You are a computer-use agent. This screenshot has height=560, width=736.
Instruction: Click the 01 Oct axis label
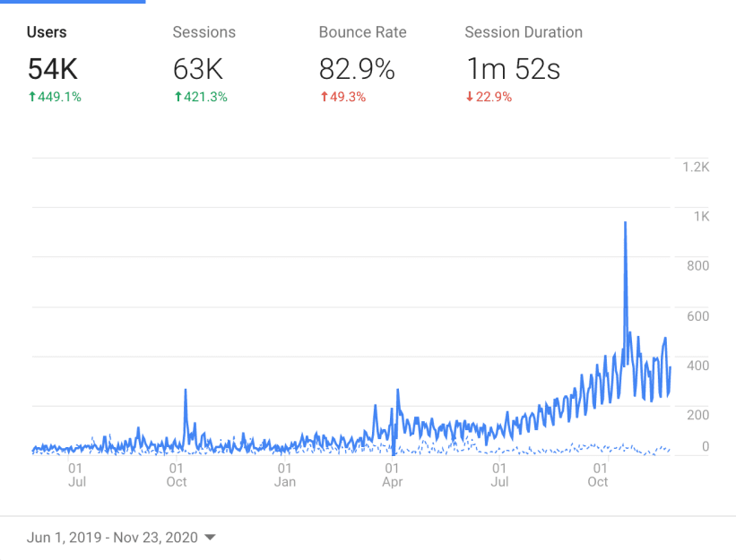[177, 475]
